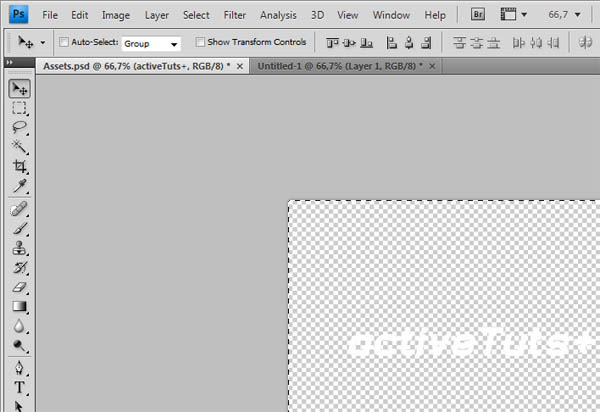Open the Auto-Select Group dropdown
Image resolution: width=600 pixels, height=412 pixels.
[151, 44]
